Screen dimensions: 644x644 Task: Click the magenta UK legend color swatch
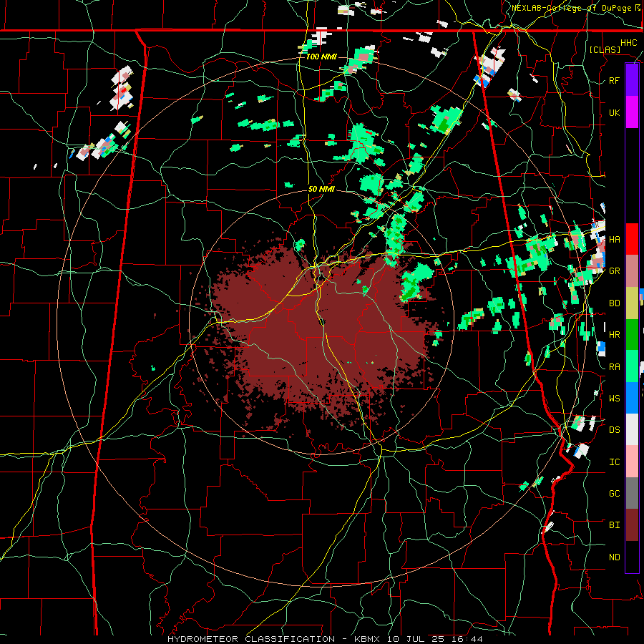632,112
